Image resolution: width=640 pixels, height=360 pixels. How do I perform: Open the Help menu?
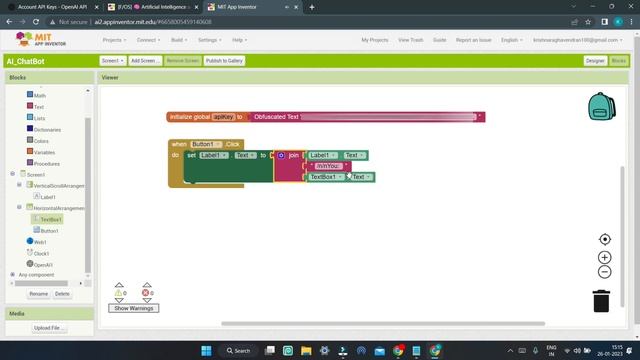click(240, 40)
